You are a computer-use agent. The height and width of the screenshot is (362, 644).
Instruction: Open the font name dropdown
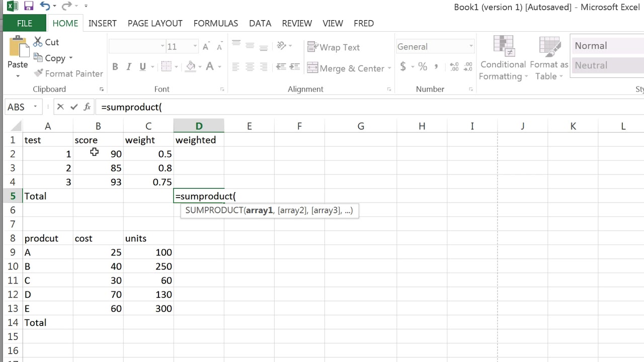163,46
